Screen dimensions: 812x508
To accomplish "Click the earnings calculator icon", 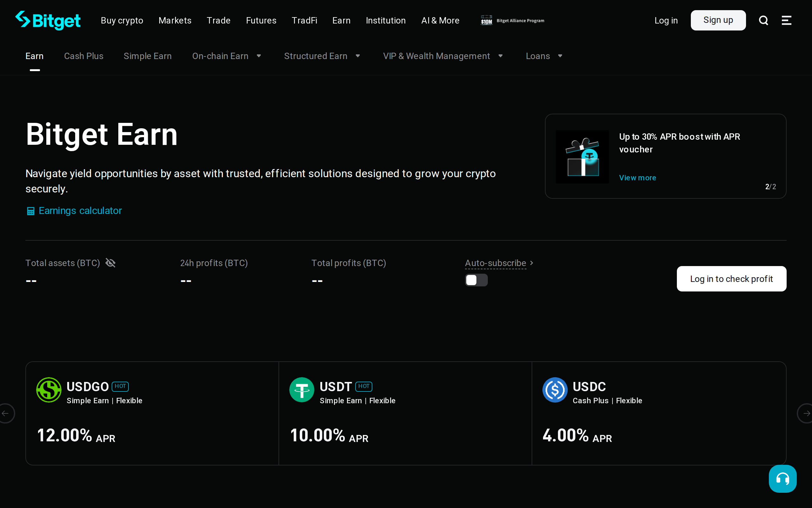I will click(x=30, y=211).
